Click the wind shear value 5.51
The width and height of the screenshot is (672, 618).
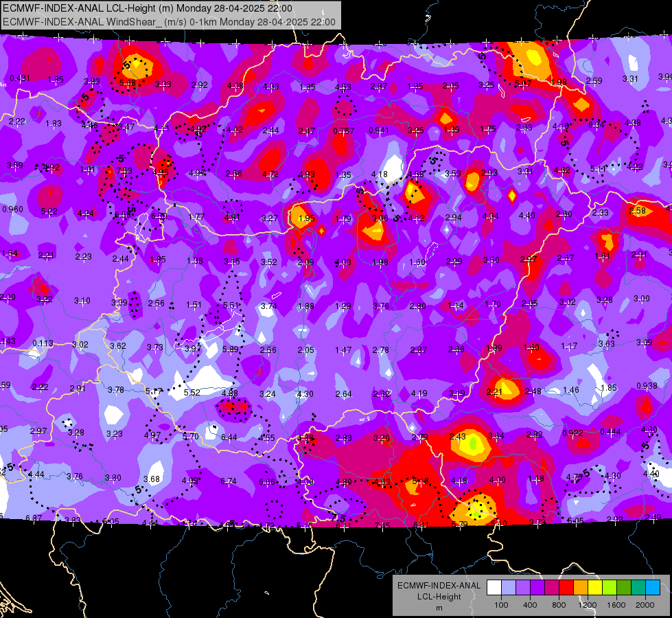tap(231, 306)
